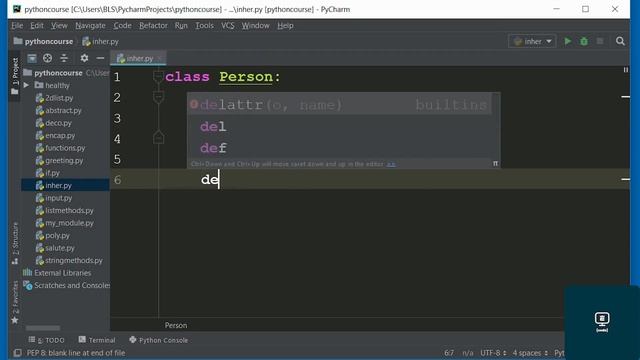
Task: Toggle the 2: Structure side tab
Action: (15, 244)
